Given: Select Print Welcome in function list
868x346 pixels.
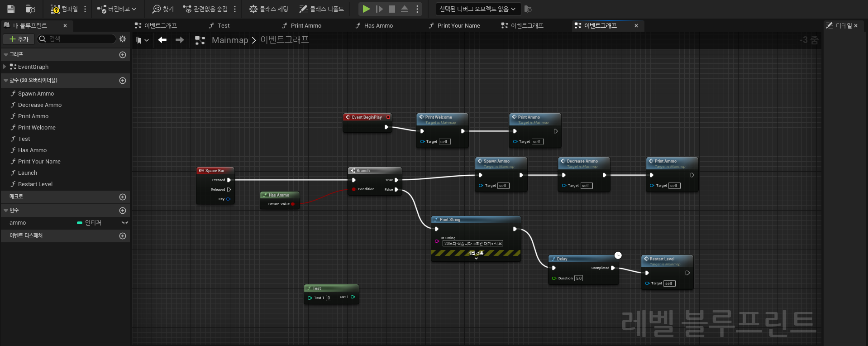Looking at the screenshot, I should [37, 127].
